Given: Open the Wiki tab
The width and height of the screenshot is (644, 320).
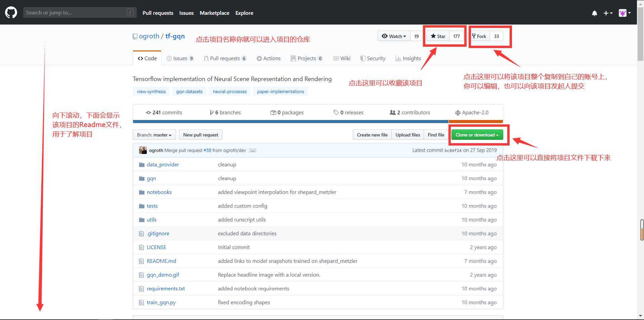Looking at the screenshot, I should 342,58.
